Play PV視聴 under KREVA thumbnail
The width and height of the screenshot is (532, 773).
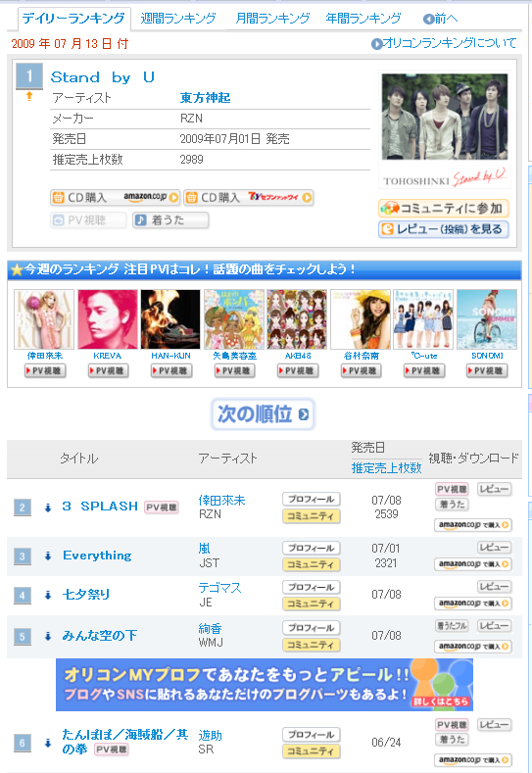109,370
